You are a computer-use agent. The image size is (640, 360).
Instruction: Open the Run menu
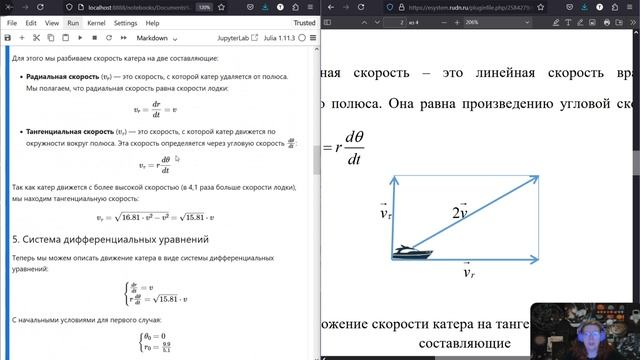pos(73,23)
